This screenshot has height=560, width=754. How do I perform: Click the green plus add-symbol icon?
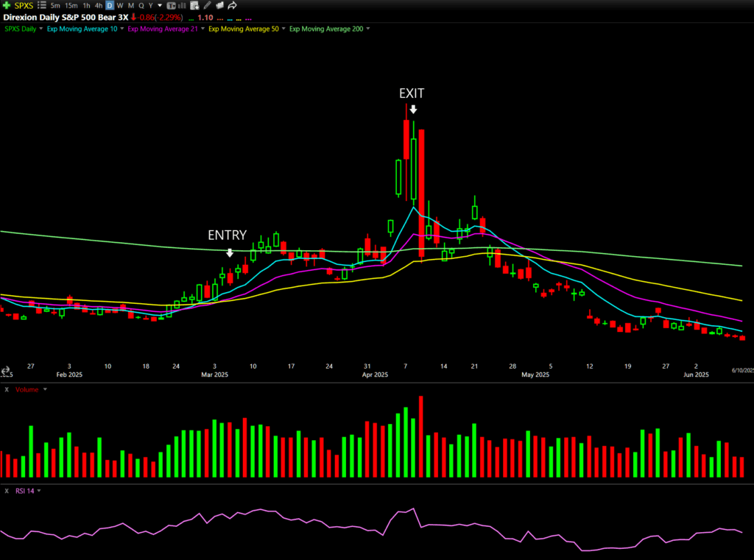point(7,5)
